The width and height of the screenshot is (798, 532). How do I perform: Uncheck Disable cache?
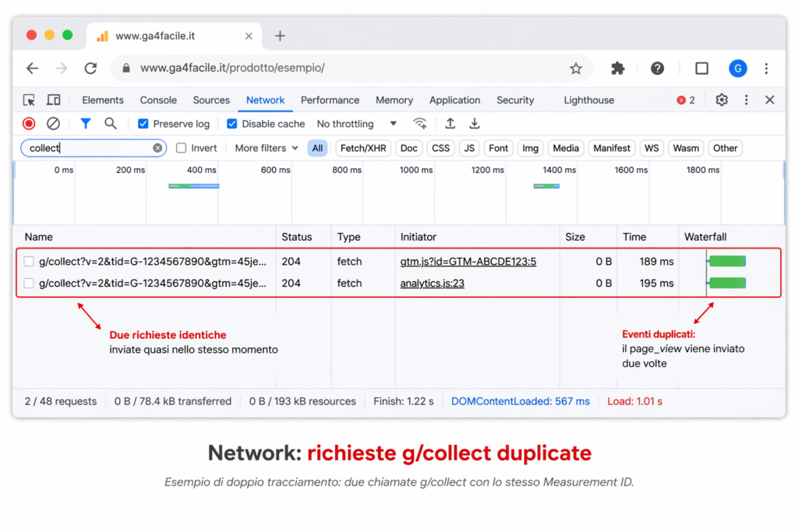coord(231,124)
